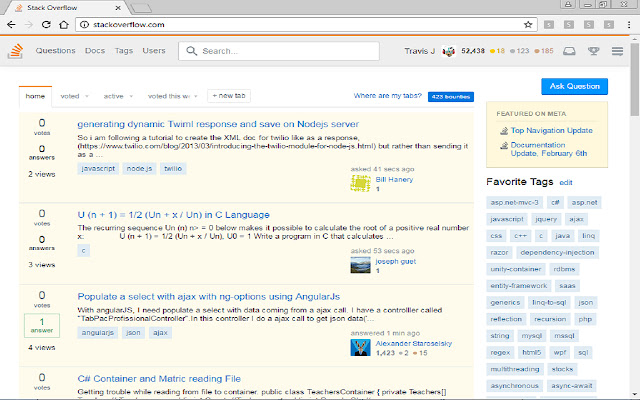Open the achievements trophy icon
640x400 pixels.
[x=593, y=51]
